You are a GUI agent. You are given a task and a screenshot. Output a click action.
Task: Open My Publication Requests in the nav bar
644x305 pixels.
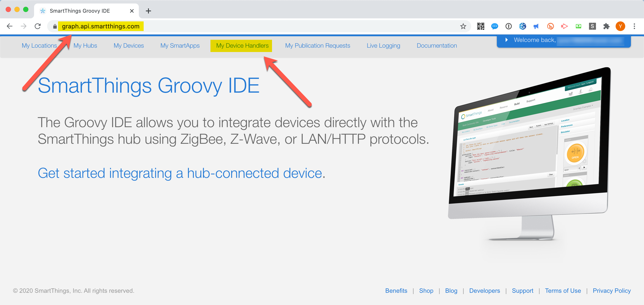[317, 46]
